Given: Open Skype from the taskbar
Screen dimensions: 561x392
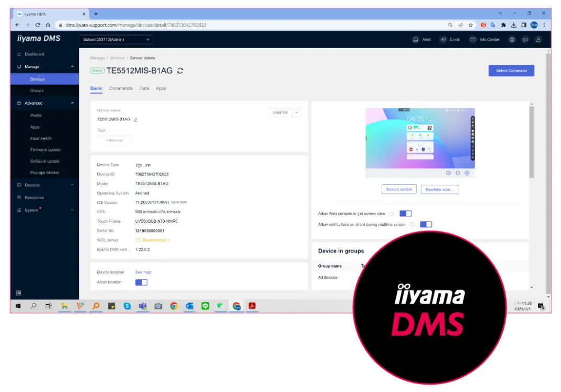Looking at the screenshot, I should point(127,306).
